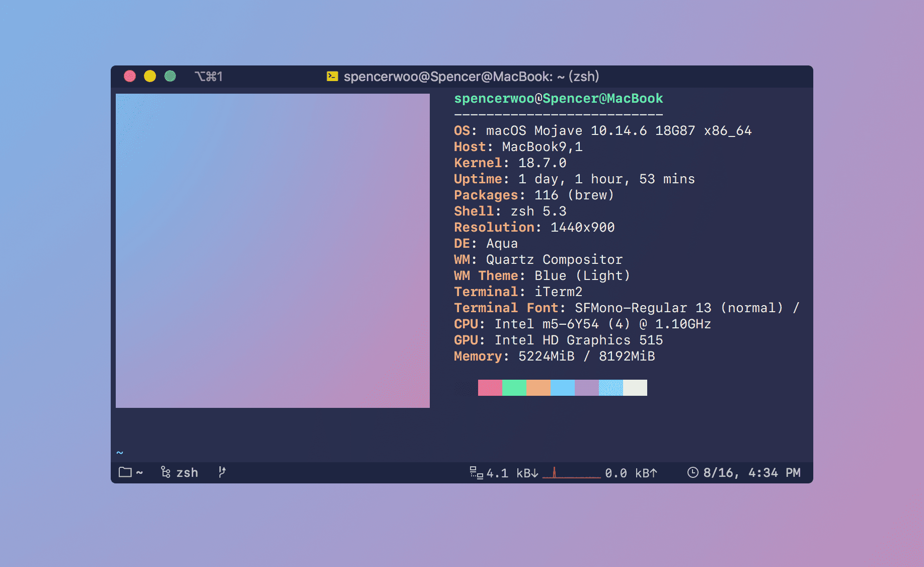Click the blue tilde shell prompt

tap(120, 453)
